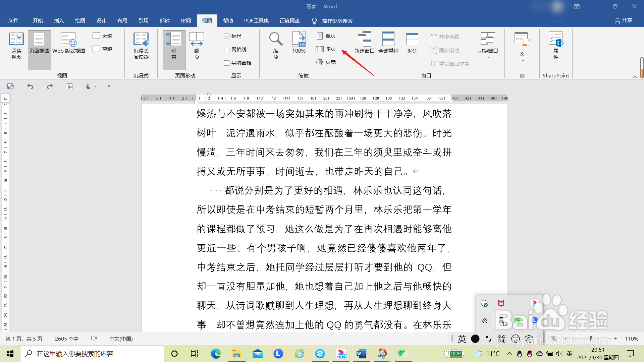Click the 操作说明搜索 search box
The image size is (644, 362).
pyautogui.click(x=337, y=21)
